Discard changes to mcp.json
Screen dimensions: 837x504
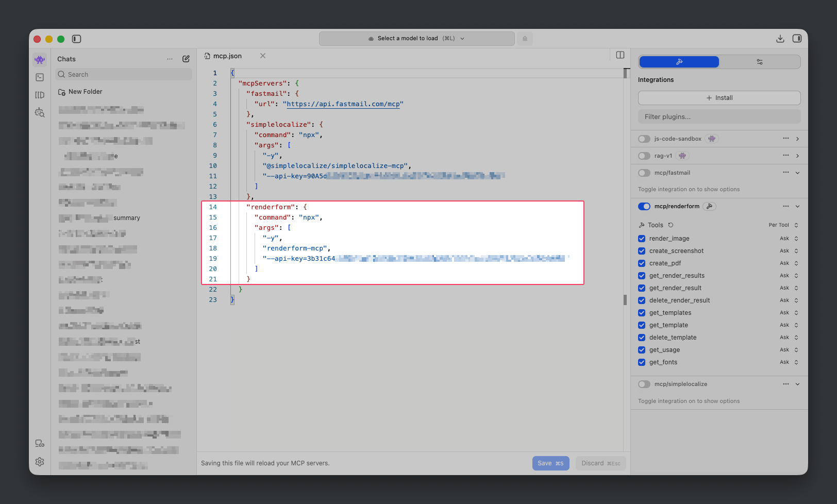click(601, 463)
